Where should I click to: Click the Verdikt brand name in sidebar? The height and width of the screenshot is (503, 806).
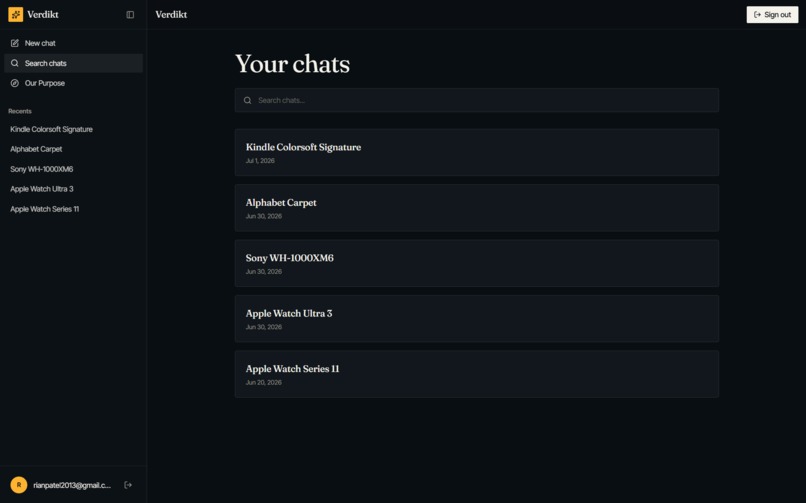click(43, 14)
